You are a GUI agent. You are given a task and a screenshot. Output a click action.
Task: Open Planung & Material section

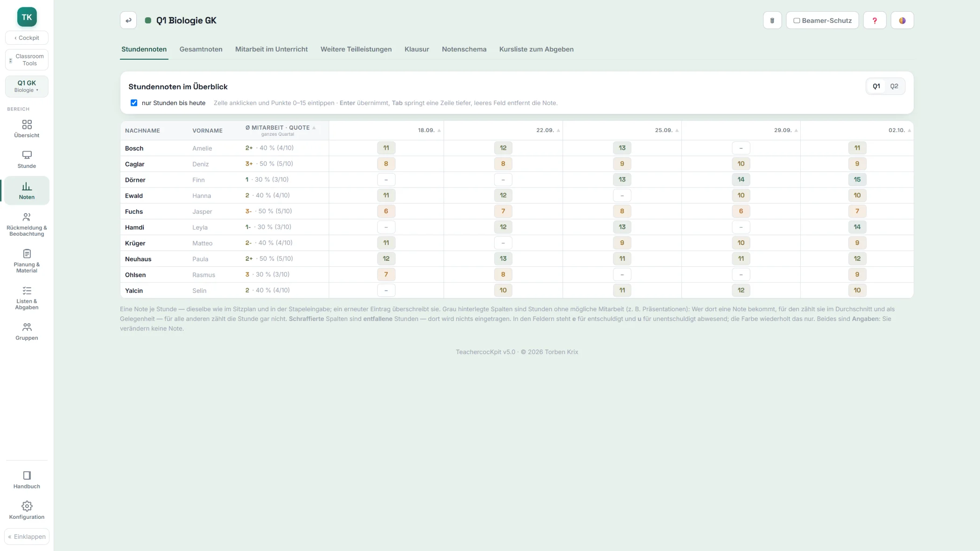pyautogui.click(x=27, y=261)
